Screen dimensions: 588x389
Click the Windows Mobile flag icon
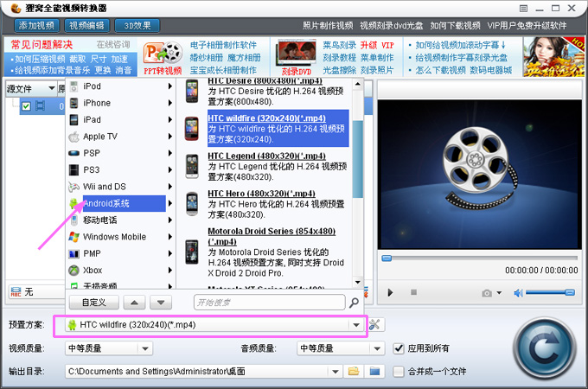[73, 237]
